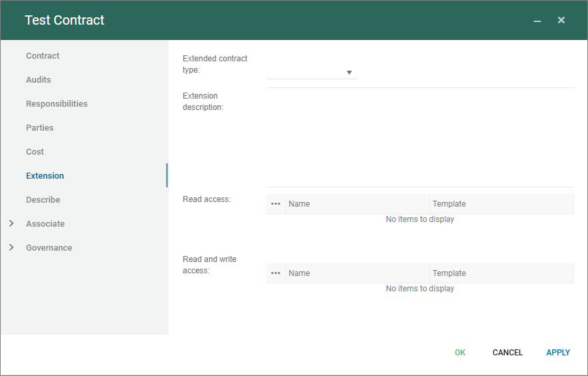The height and width of the screenshot is (376, 588).
Task: Apply changes with the APPLY button
Action: [558, 353]
